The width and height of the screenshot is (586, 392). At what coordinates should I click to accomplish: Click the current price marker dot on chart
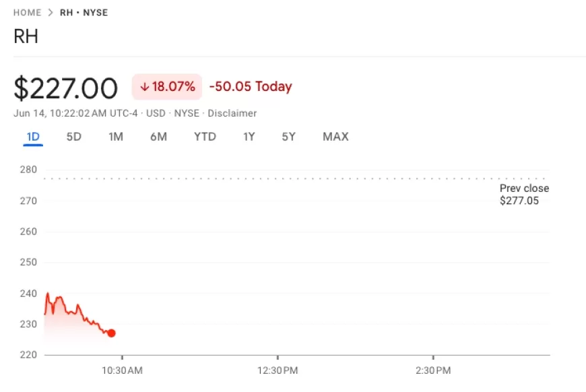(x=111, y=333)
